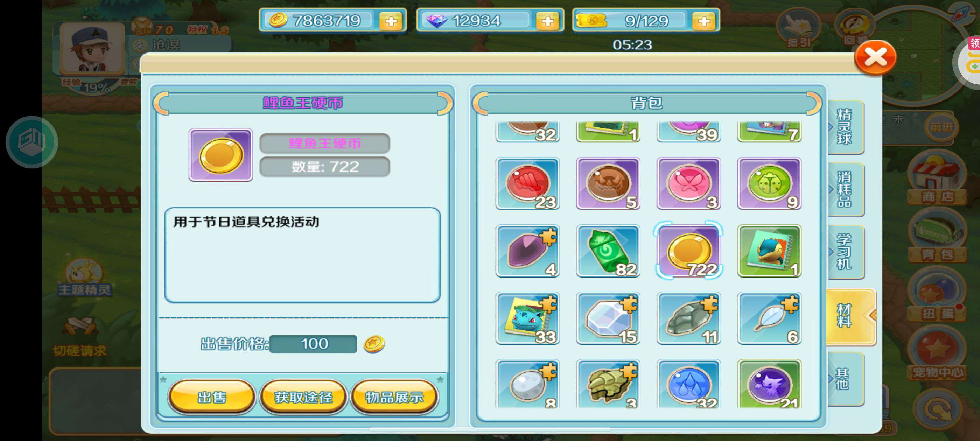980x441 pixels.
Task: Switch to the 其他 tab
Action: [x=845, y=379]
